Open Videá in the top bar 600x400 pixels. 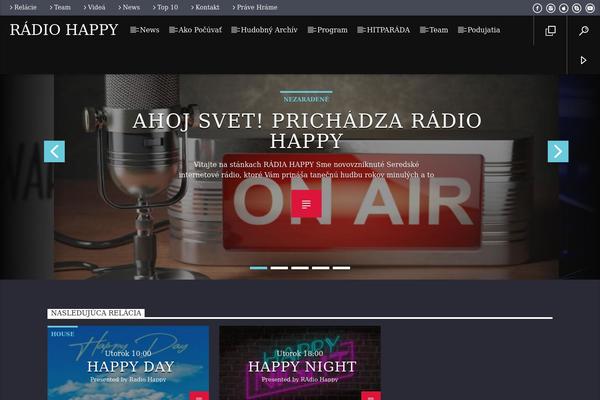coord(94,7)
